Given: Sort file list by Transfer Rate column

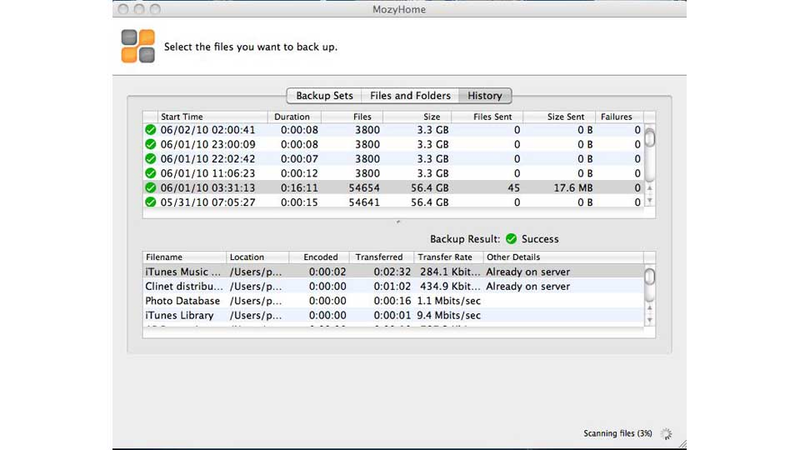Looking at the screenshot, I should (x=448, y=257).
